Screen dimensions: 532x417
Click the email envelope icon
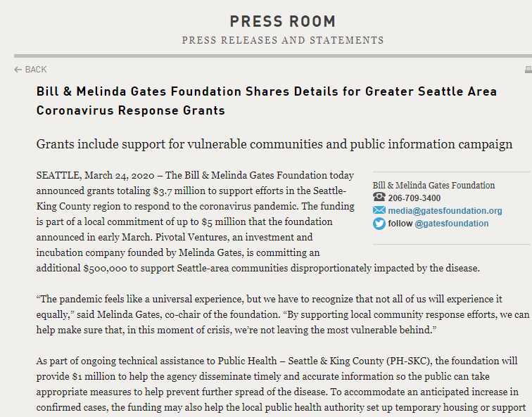(379, 210)
